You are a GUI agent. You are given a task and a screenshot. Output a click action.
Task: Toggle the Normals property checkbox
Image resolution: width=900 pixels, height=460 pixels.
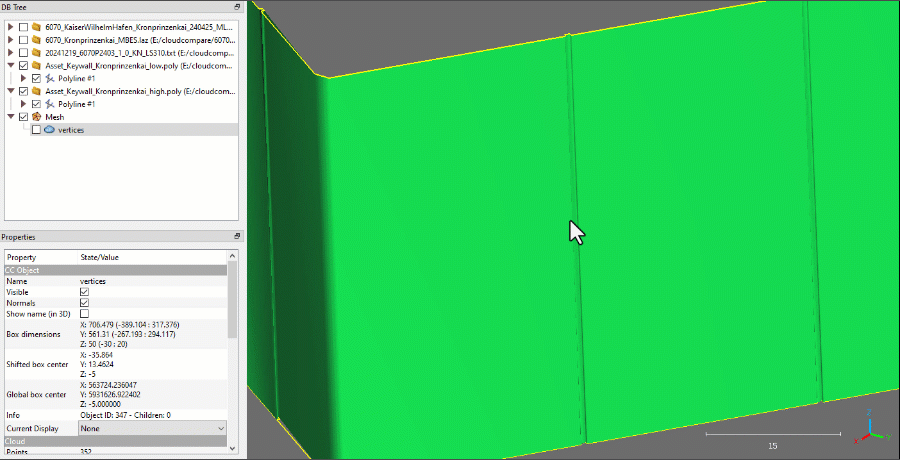click(x=84, y=303)
